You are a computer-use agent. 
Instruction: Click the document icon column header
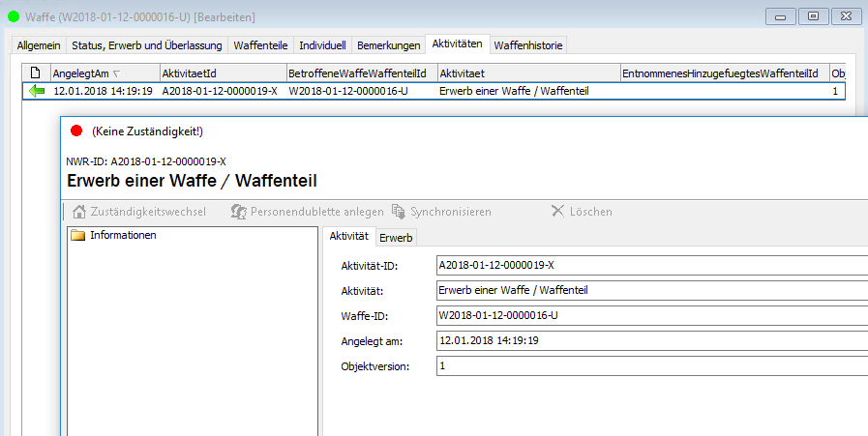pos(36,73)
